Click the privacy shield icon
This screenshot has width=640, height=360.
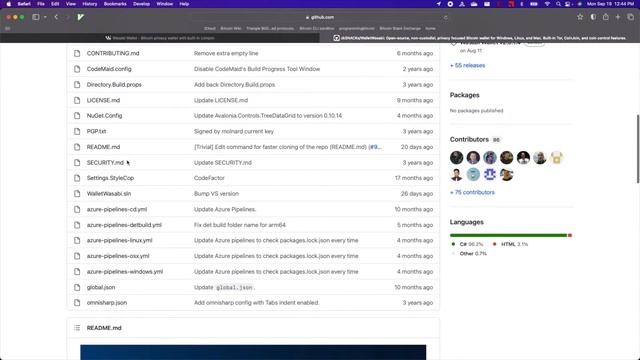(x=593, y=17)
